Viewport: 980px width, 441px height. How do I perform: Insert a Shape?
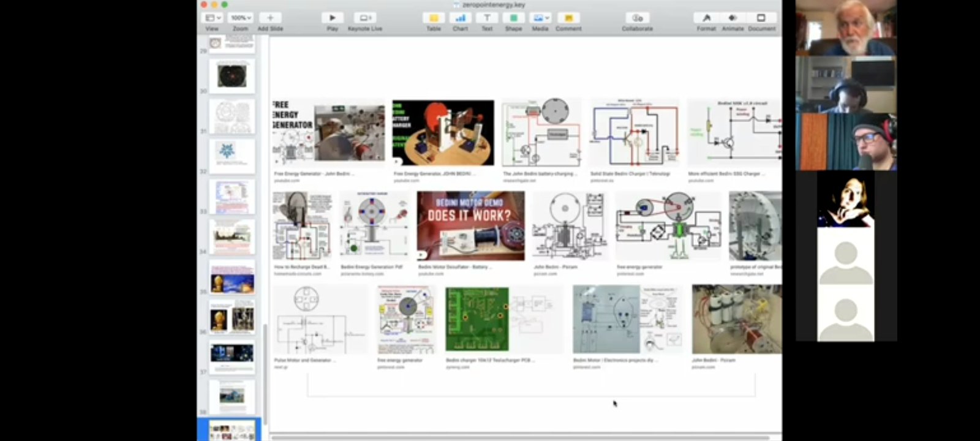point(513,18)
